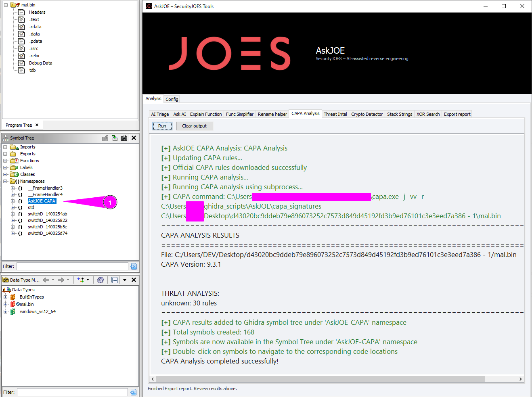Click the Imports folder icon
Screen dimensions: 532x397
[14, 147]
